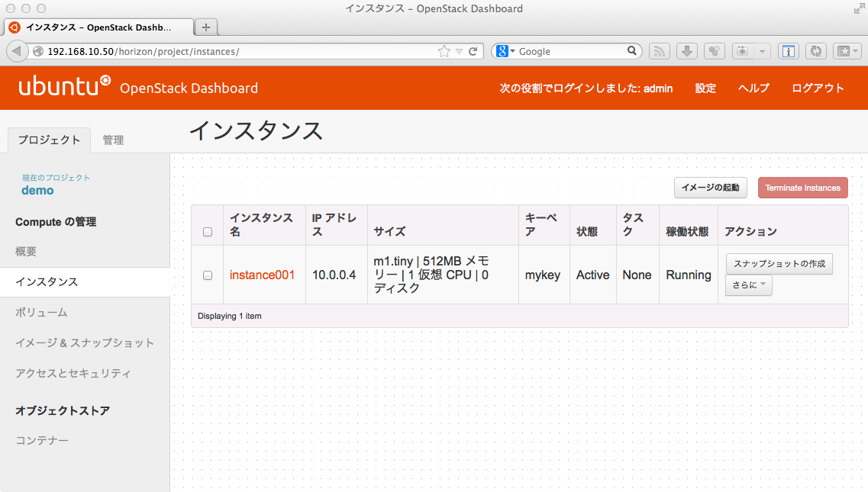Select インスタンス in the sidebar

tap(85, 281)
